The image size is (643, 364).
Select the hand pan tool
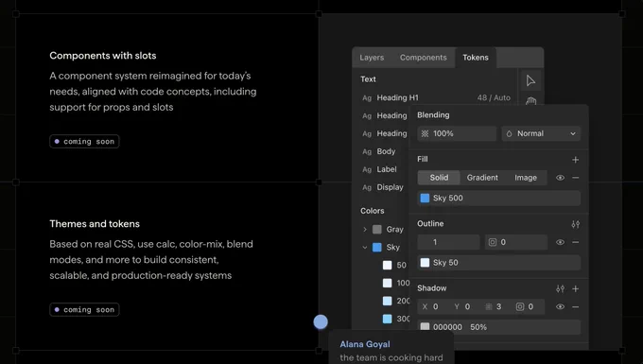tap(530, 100)
